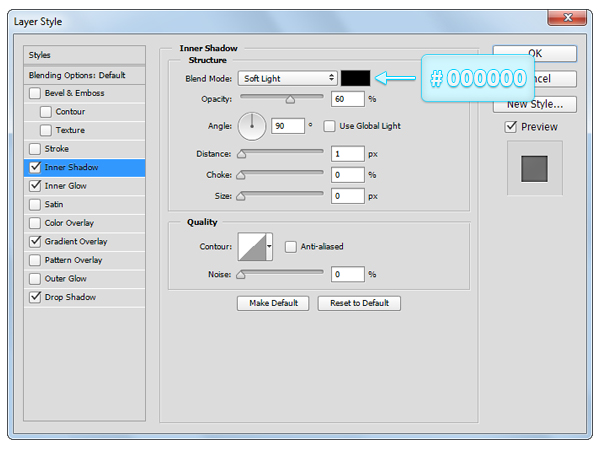Expand the Contour picker dropdown arrow

click(x=269, y=246)
